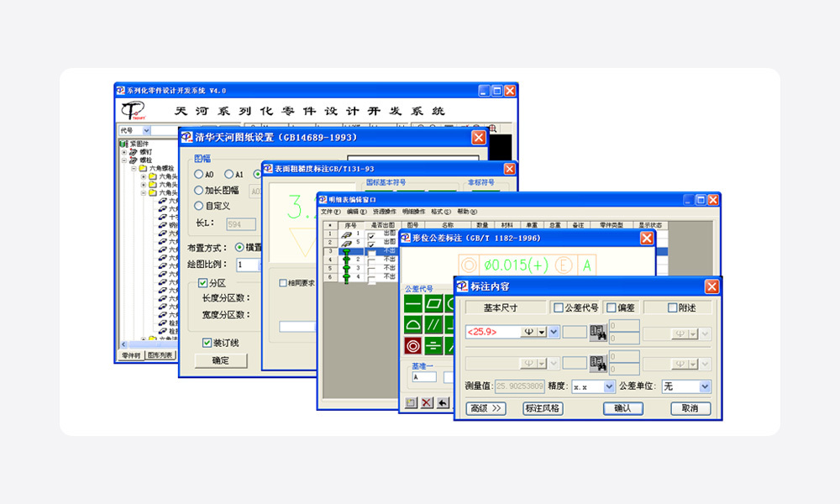
Task: Collapse the 螺栓 tree node
Action: [x=124, y=160]
